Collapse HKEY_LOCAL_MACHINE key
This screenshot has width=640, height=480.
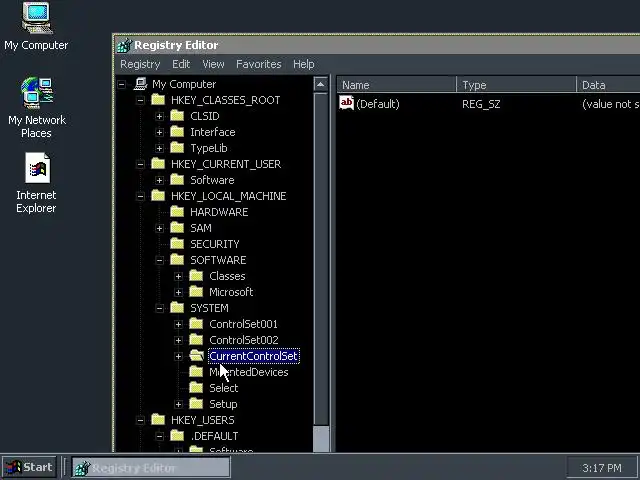point(140,196)
